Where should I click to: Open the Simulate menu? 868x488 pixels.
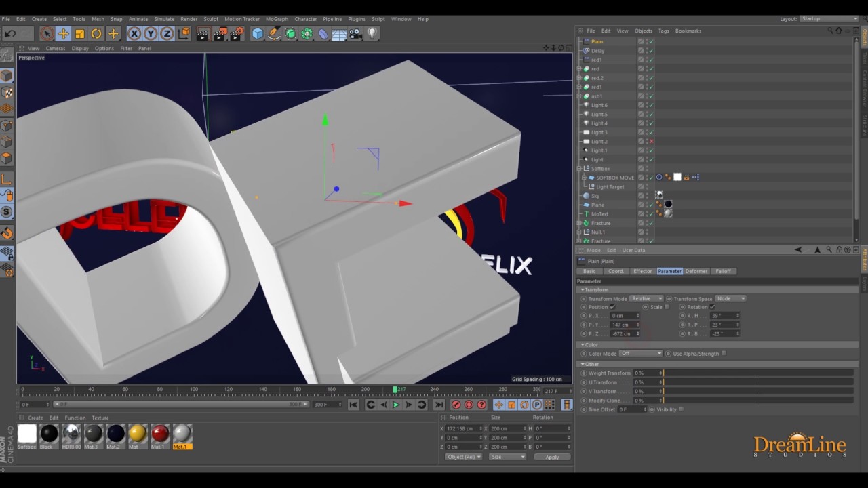click(164, 19)
